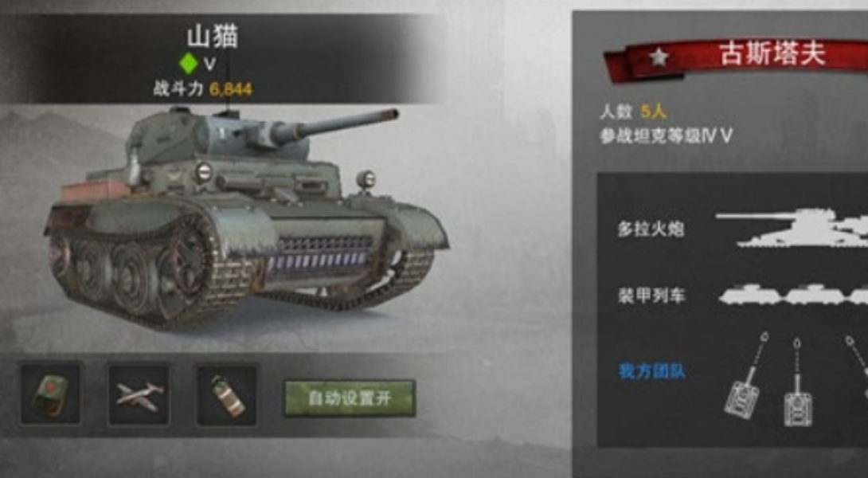Select the green repair kit item slot
868x478 pixels.
tap(50, 394)
